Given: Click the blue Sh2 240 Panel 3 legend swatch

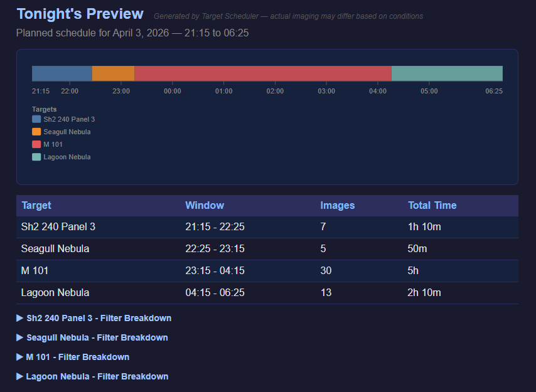Looking at the screenshot, I should (36, 119).
